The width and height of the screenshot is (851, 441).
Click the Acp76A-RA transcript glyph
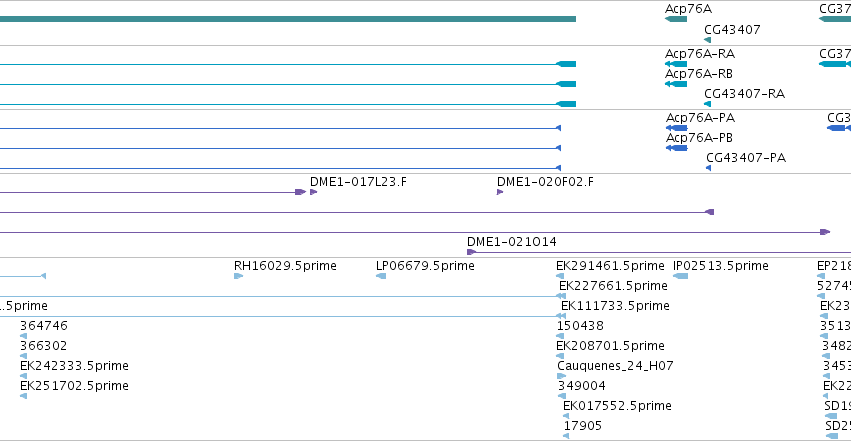coord(676,64)
